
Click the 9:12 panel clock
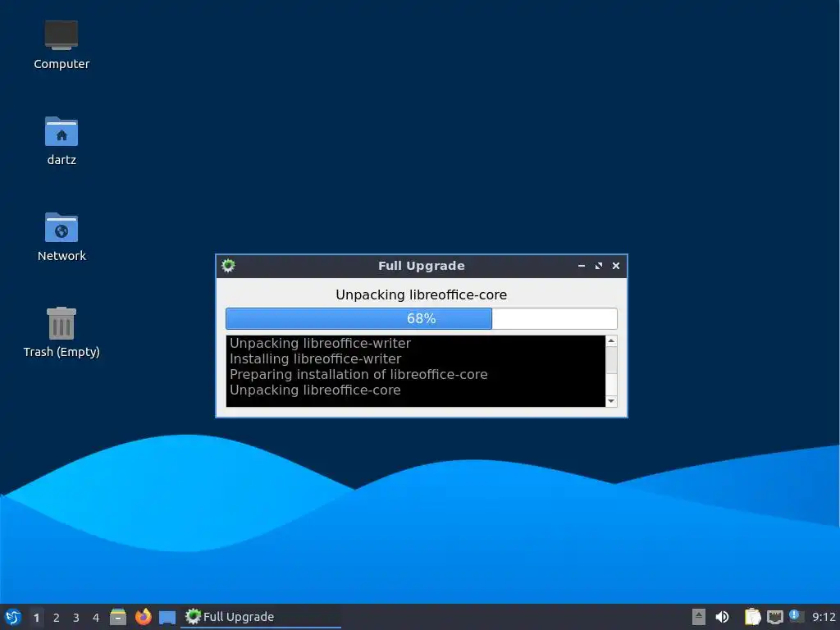[x=824, y=617]
